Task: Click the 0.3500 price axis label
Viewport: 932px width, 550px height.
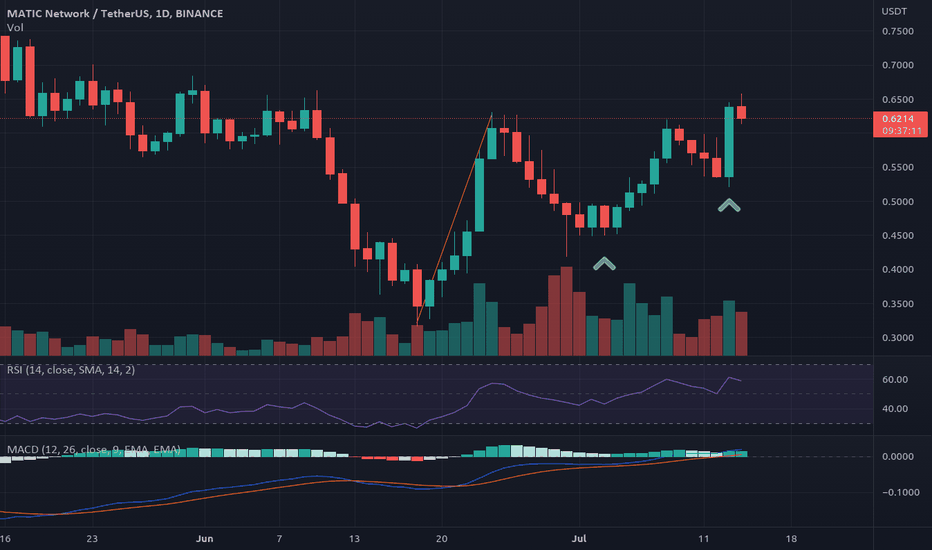Action: pyautogui.click(x=898, y=304)
